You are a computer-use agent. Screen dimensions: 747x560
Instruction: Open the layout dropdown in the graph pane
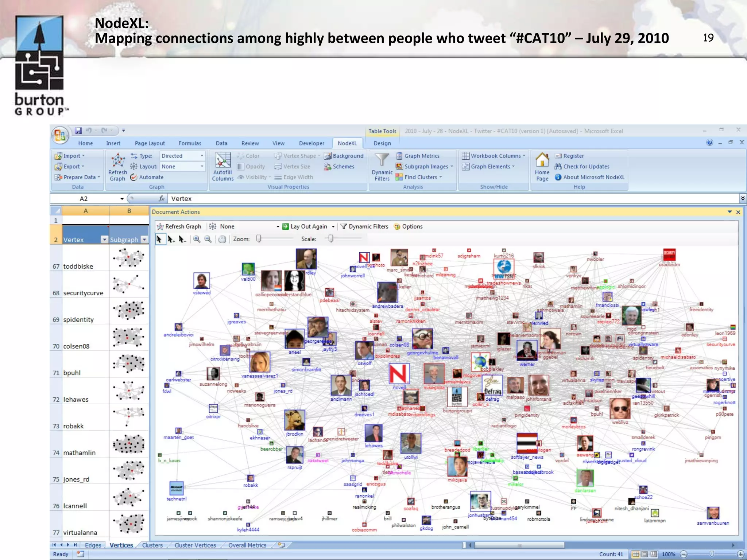coord(278,226)
